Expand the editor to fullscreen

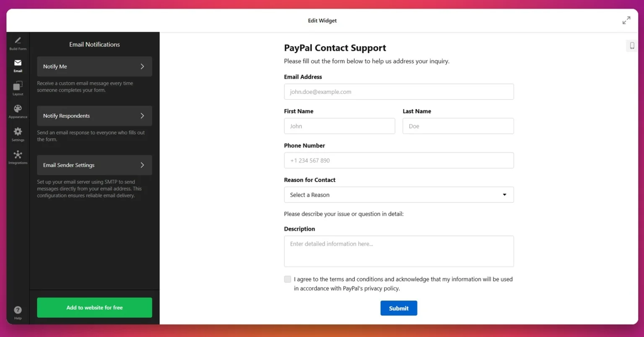point(626,20)
